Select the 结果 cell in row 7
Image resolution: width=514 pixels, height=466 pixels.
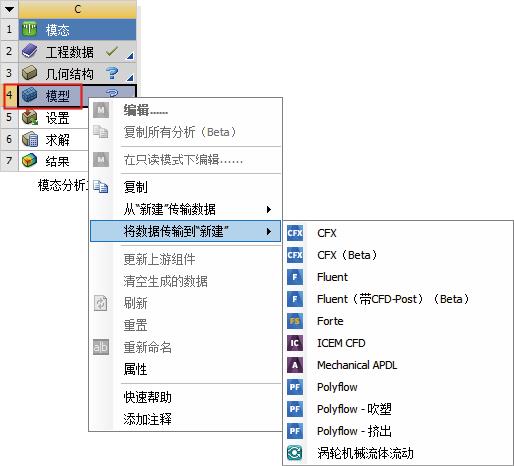[x=53, y=161]
